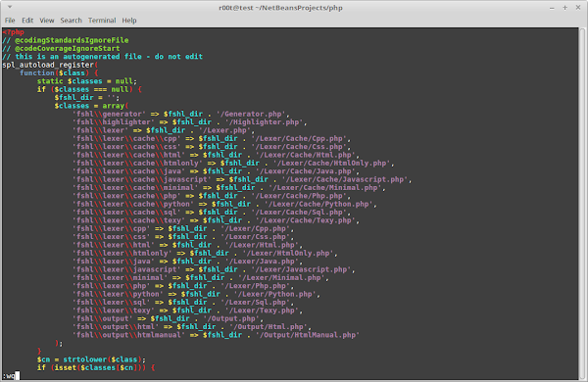Click the '@codingStandardsIgnoreFile' comment line

[66, 40]
